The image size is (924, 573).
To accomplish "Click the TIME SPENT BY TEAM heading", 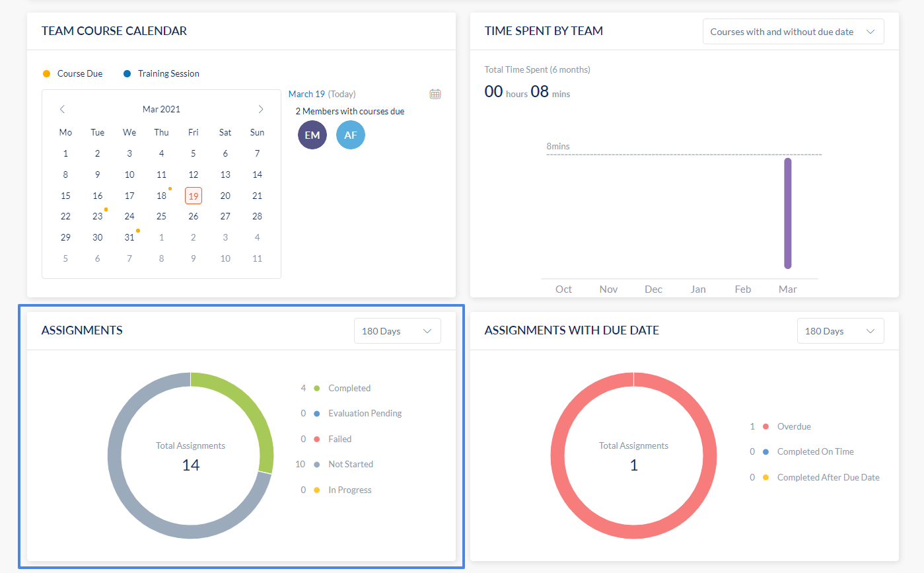I will pyautogui.click(x=544, y=30).
